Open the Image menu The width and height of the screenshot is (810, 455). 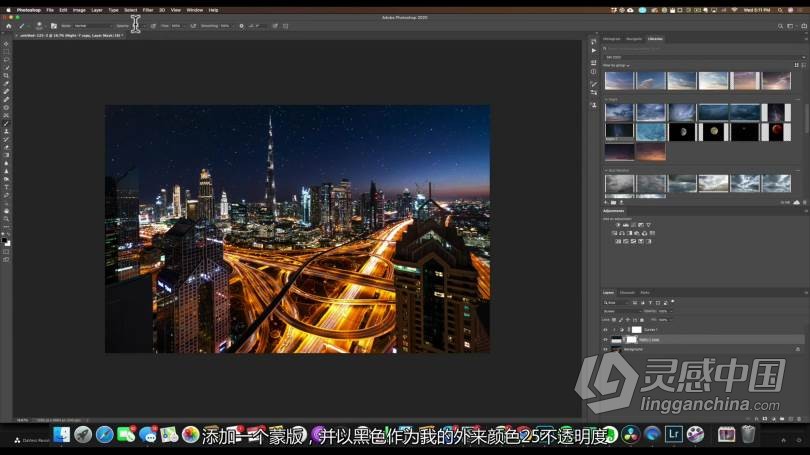pyautogui.click(x=79, y=10)
